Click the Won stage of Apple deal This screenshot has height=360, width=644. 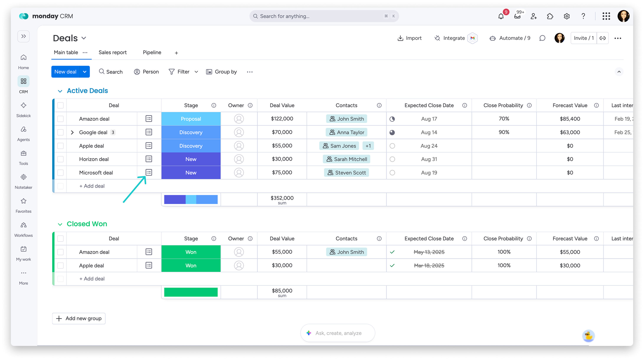pos(191,265)
